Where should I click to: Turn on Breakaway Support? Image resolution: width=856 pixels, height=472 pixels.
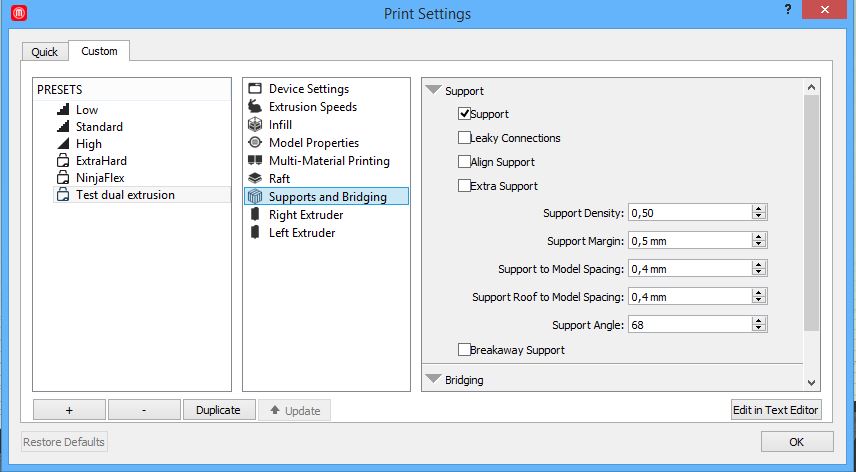coord(464,350)
